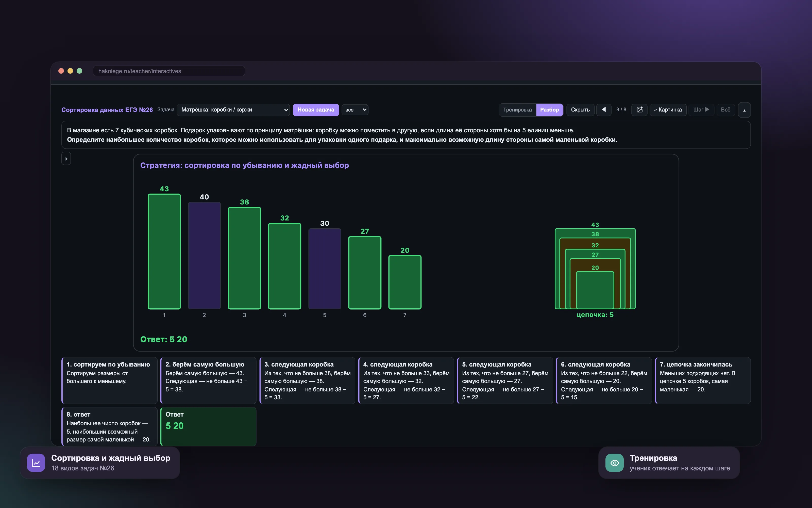Screen dimensions: 812x508
Task: Click the chart icon of "Сортировка и жадный выбор"
Action: coord(36,463)
